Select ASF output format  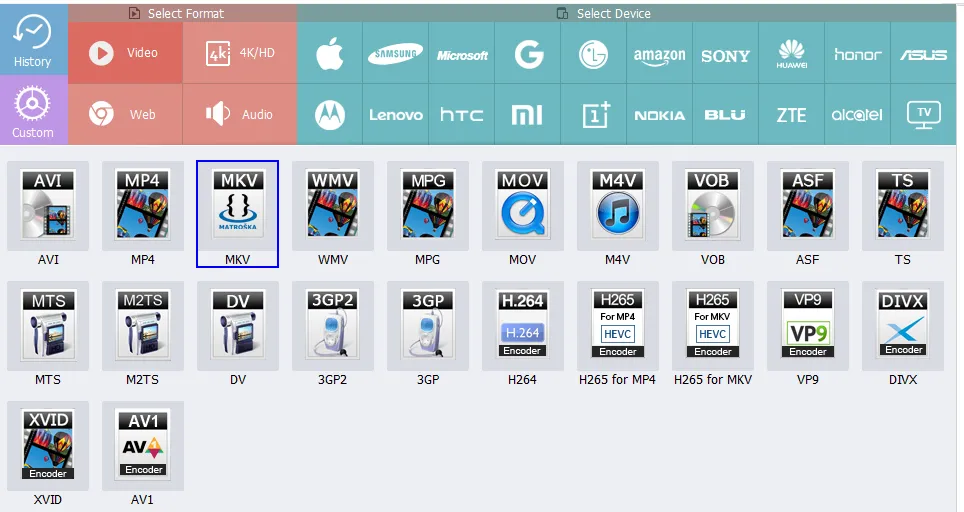tap(808, 214)
